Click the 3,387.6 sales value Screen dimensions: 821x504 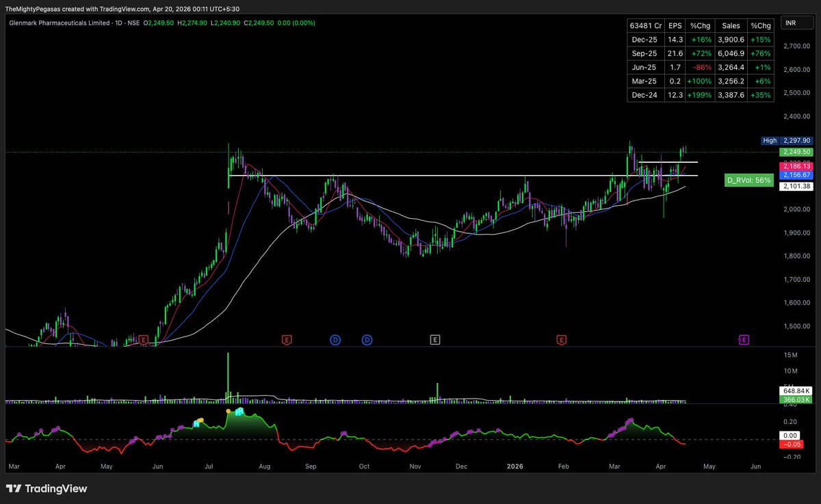coord(731,95)
